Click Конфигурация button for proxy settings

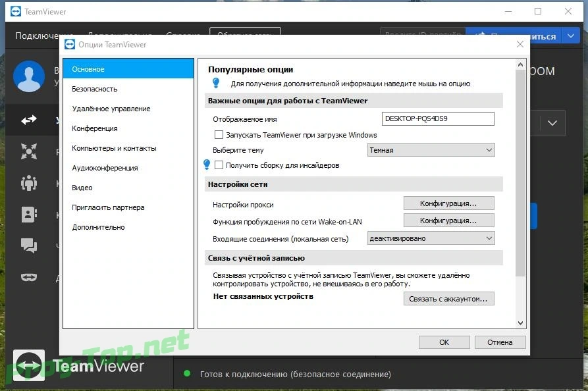point(448,203)
